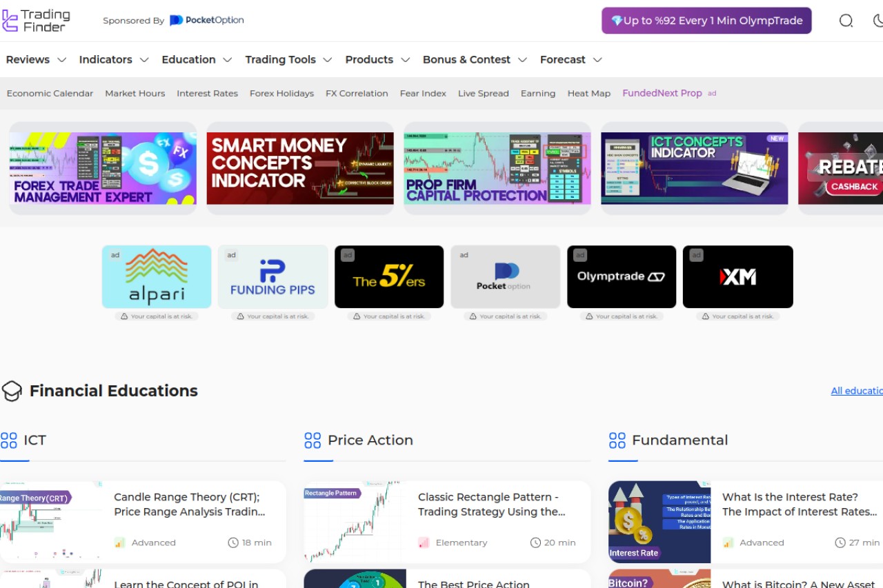Open Market Hours link
The image size is (883, 588).
[x=135, y=93]
